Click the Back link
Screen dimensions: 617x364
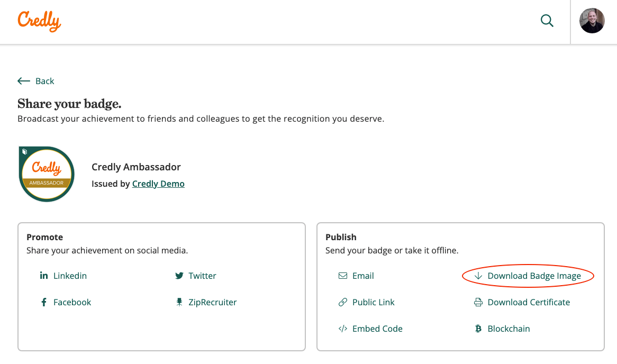coord(44,81)
